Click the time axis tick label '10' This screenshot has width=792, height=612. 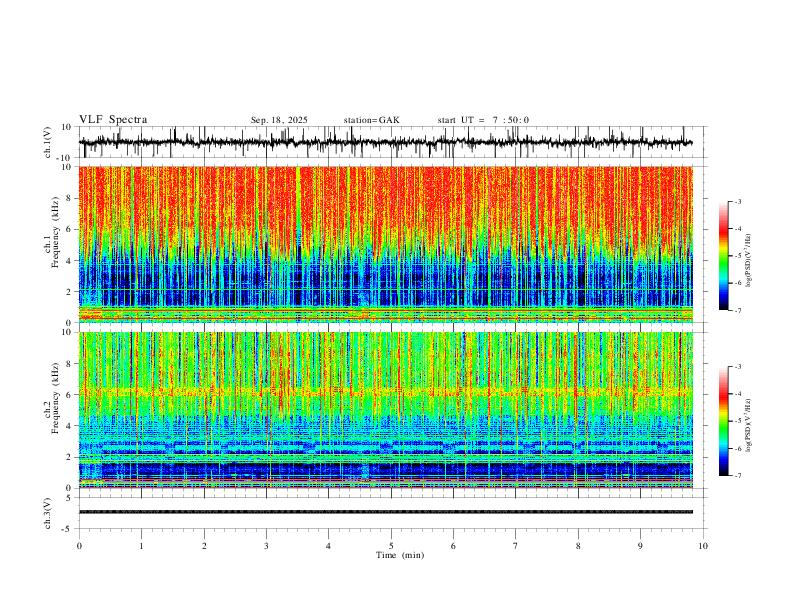703,546
